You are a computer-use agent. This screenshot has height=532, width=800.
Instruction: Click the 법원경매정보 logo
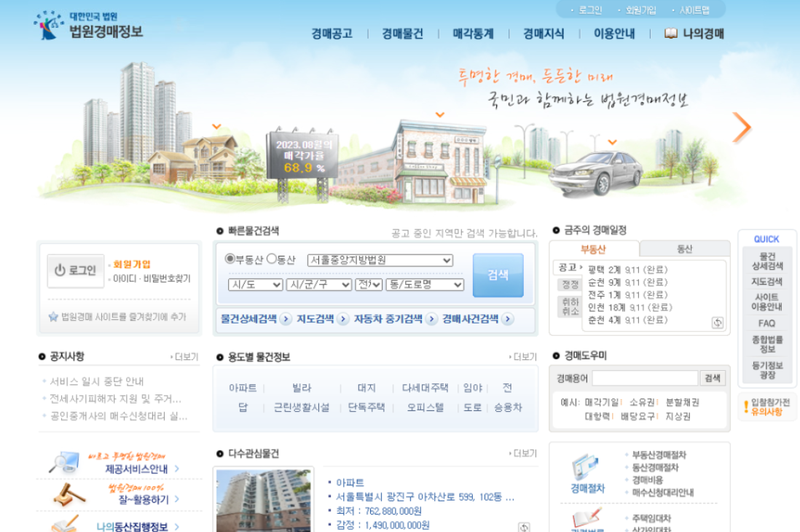click(89, 25)
